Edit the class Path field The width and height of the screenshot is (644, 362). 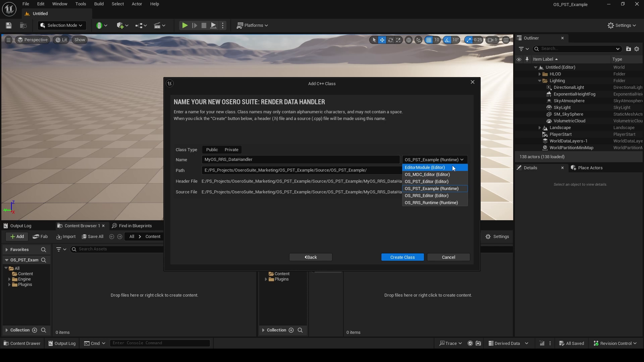coord(301,170)
